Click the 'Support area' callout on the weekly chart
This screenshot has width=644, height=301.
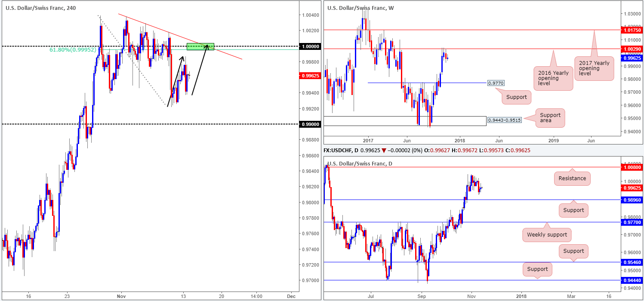[550, 118]
